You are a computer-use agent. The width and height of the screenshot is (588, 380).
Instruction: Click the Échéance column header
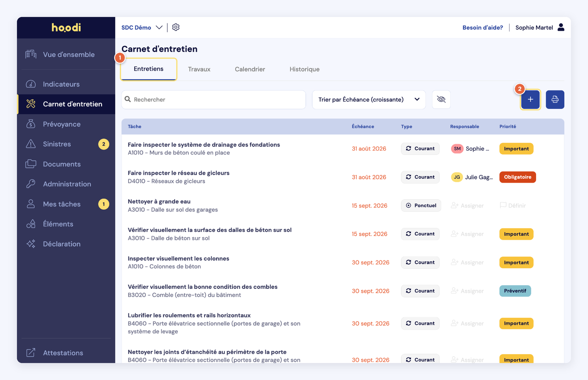coord(363,127)
